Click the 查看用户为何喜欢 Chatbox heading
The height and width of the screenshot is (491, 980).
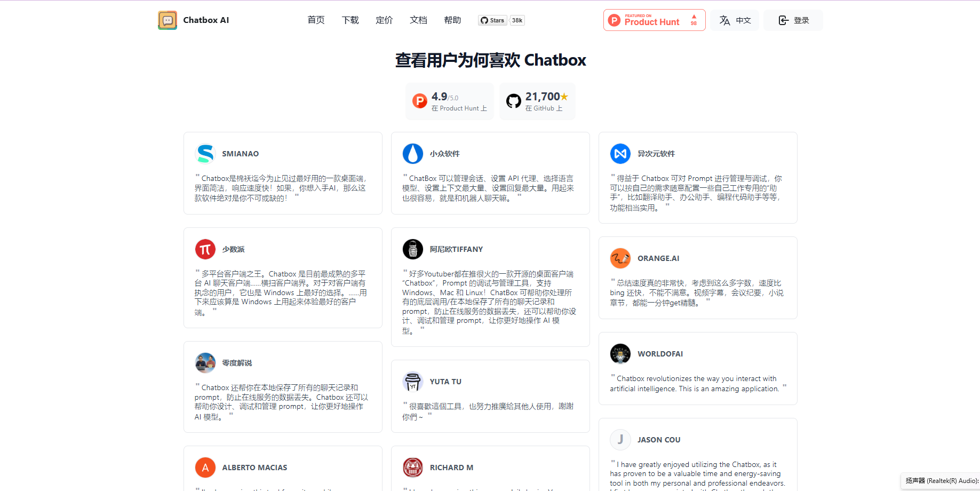490,60
